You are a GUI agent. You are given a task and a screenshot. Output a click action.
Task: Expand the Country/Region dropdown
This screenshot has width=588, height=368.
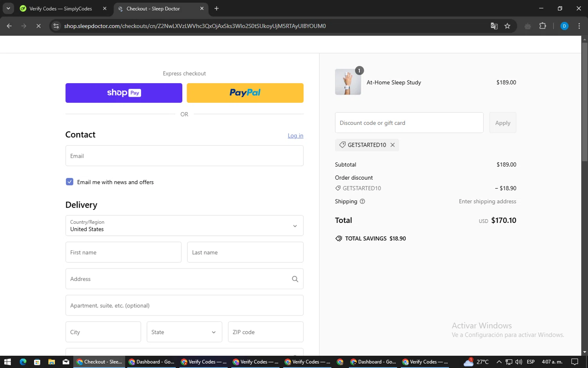point(184,226)
